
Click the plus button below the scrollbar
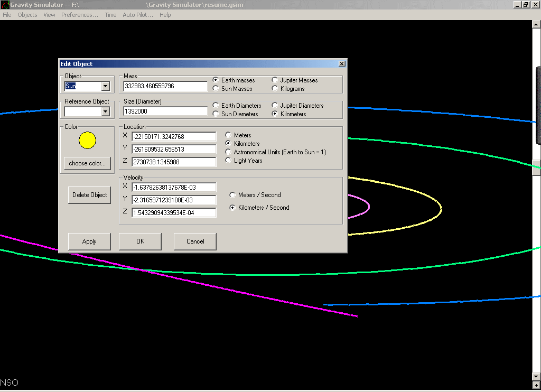(536, 385)
